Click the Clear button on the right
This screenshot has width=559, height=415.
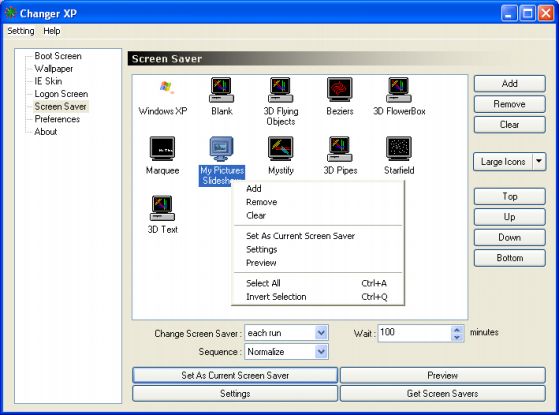pos(509,125)
